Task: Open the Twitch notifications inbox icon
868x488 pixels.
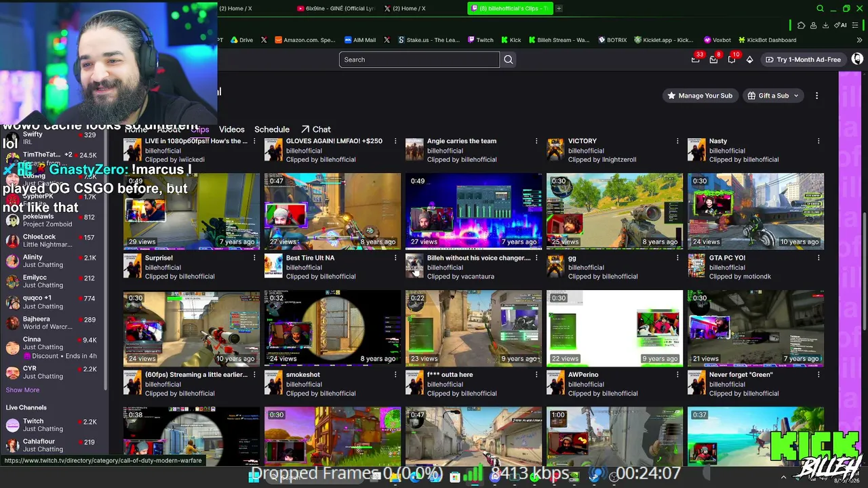Action: pos(696,60)
